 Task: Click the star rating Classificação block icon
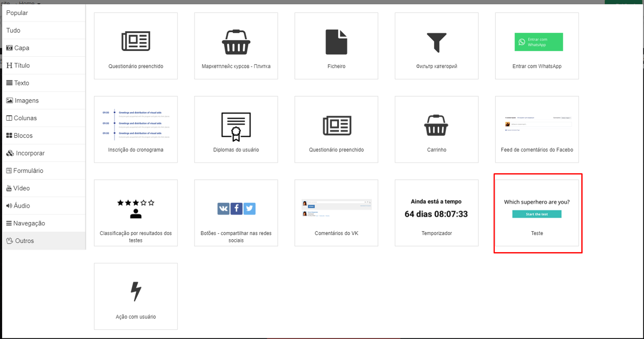136,209
